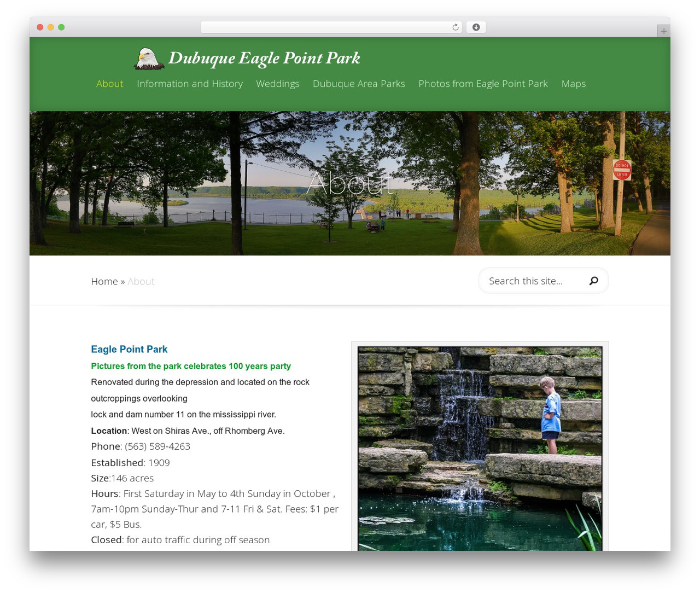Navigate to Dubuque Area Parks
Viewport: 700px width, 593px height.
coord(359,84)
